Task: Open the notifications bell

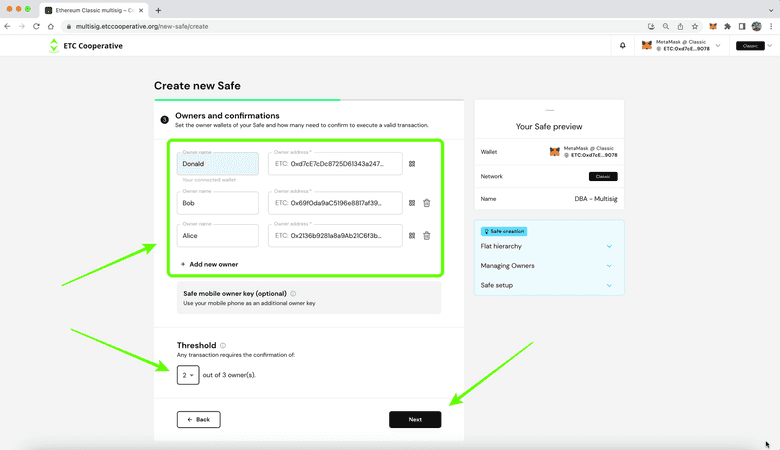Action: 622,46
